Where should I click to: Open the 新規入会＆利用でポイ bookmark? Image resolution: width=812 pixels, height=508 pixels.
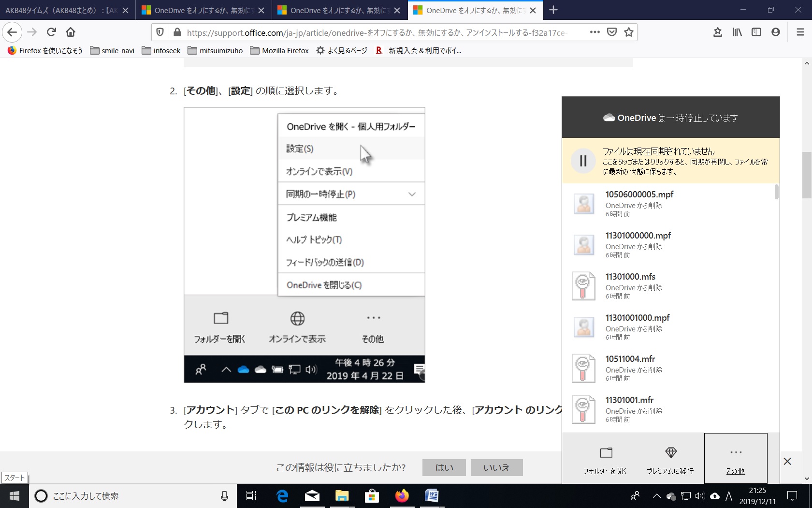pyautogui.click(x=419, y=50)
